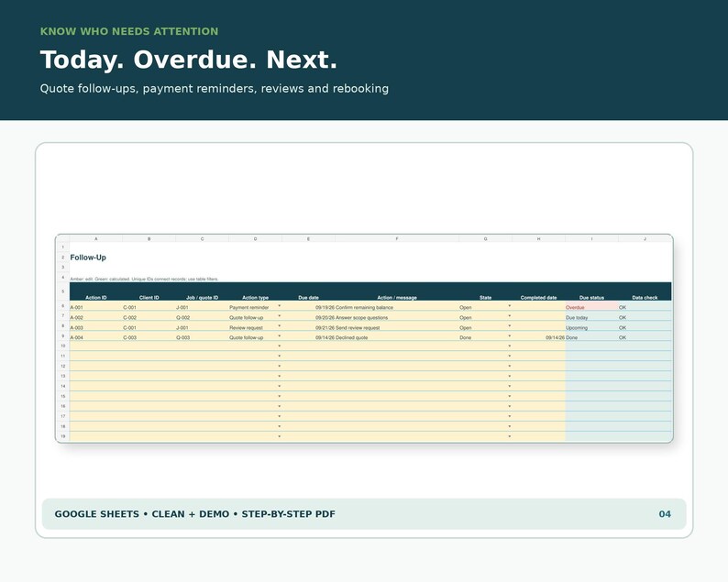The image size is (728, 582).
Task: Click the Done status cell in Due status column
Action: coord(591,337)
